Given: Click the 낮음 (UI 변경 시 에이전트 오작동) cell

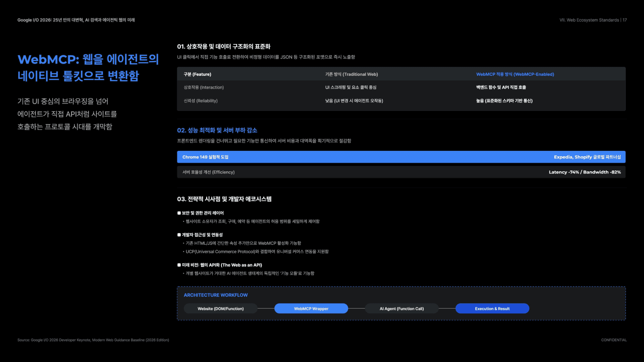Looking at the screenshot, I should pos(354,101).
